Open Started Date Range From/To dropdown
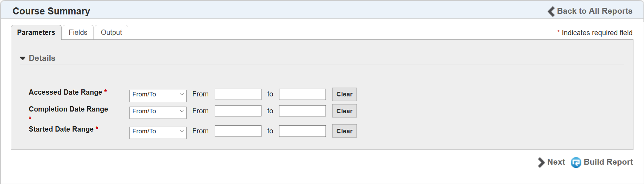This screenshot has width=644, height=184. point(158,131)
